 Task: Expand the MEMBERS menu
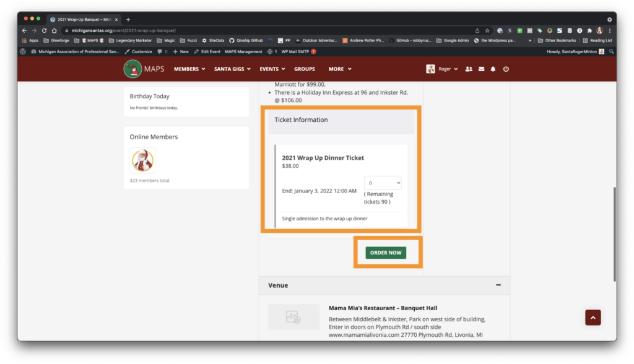coord(189,69)
